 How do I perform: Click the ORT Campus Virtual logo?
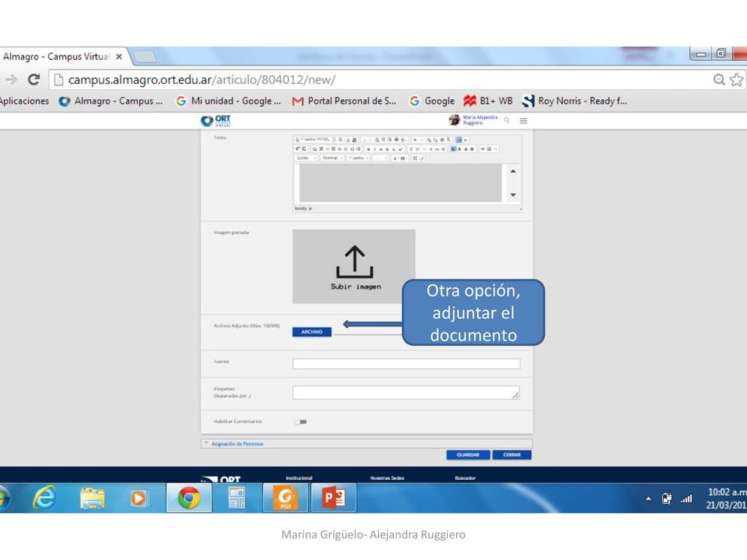tap(216, 120)
